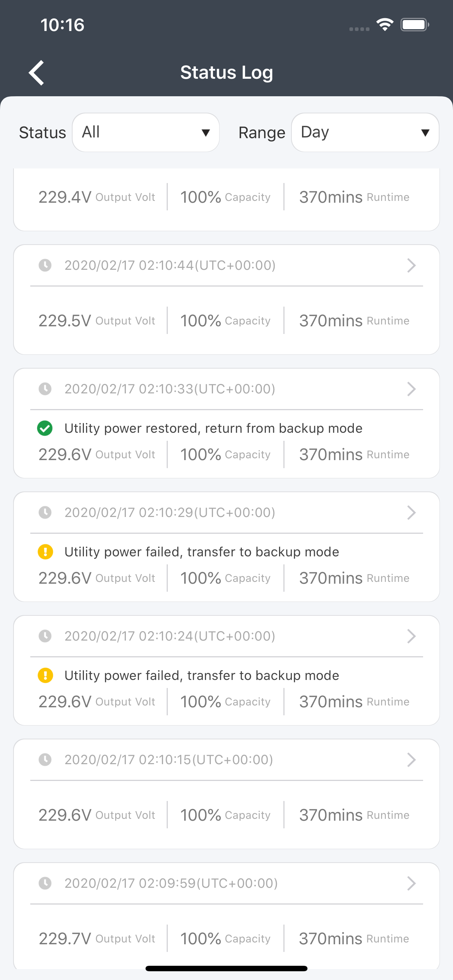The image size is (453, 980).
Task: Expand the 02:10:24 log entry chevron
Action: point(411,636)
